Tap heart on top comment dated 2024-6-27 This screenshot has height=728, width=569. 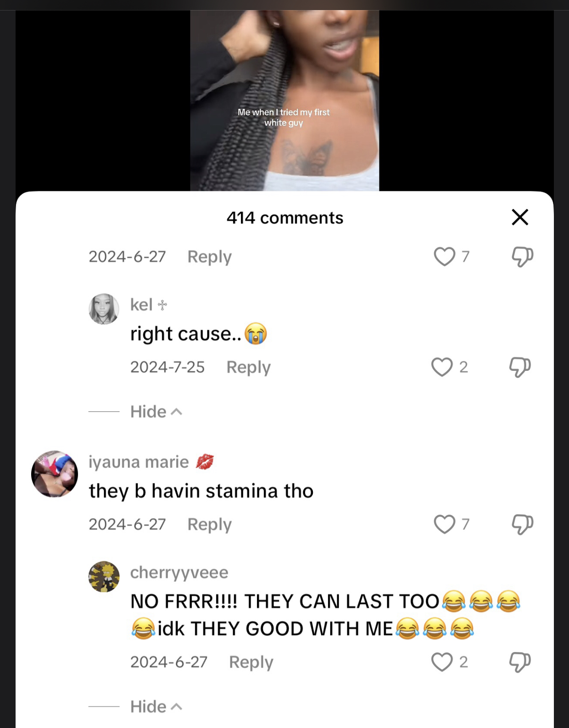click(445, 256)
